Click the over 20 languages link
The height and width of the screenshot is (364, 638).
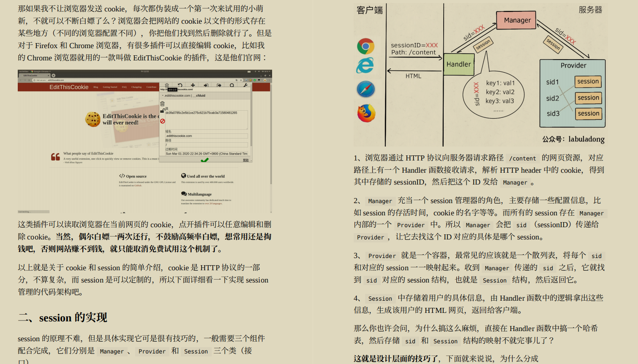pyautogui.click(x=214, y=203)
